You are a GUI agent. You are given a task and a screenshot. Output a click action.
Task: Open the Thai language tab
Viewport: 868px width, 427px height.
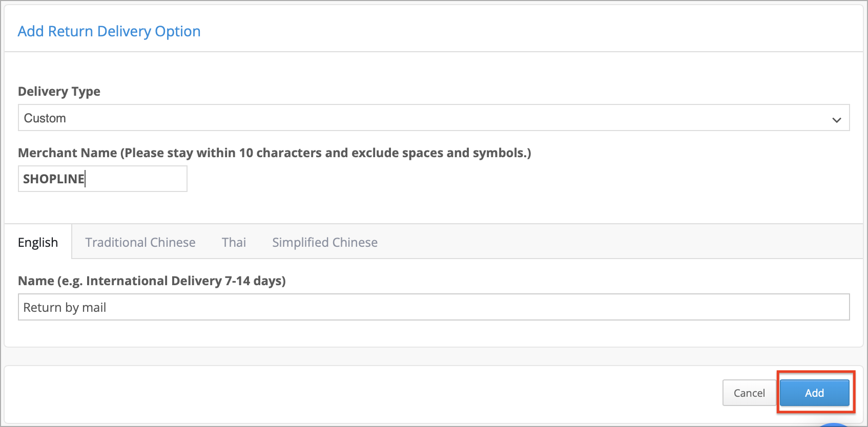[x=234, y=242]
